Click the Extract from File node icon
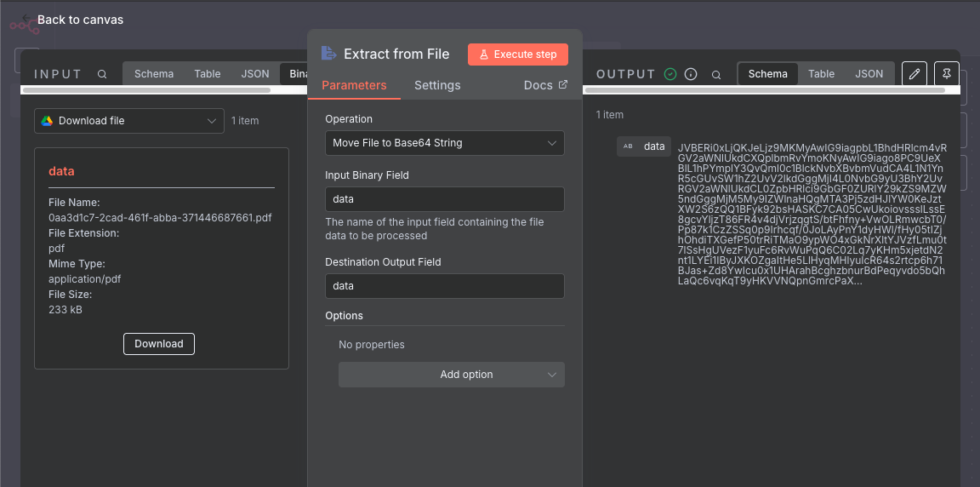The image size is (980, 487). click(x=328, y=54)
